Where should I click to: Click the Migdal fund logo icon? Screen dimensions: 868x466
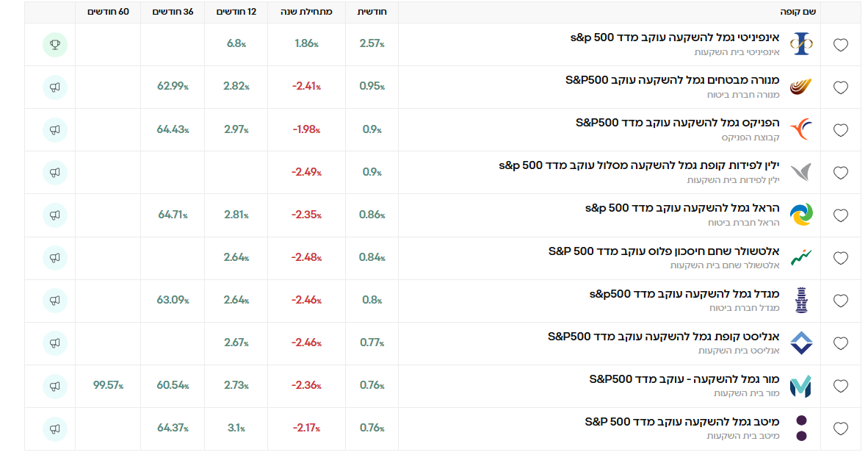point(801,300)
